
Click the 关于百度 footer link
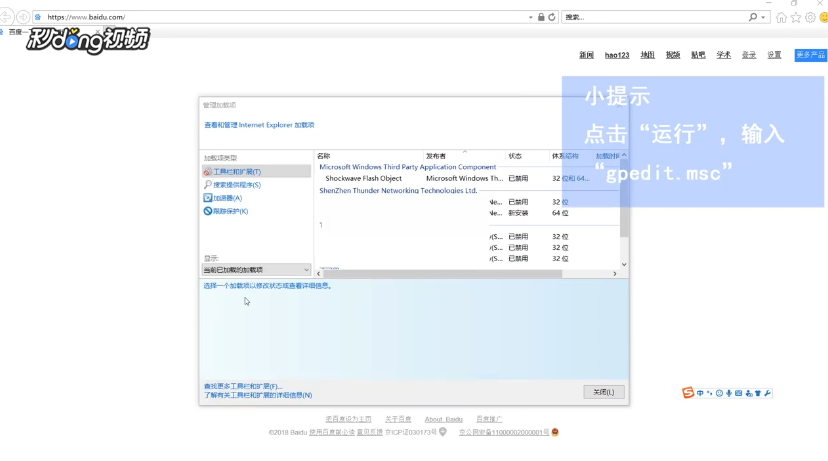[x=398, y=419]
